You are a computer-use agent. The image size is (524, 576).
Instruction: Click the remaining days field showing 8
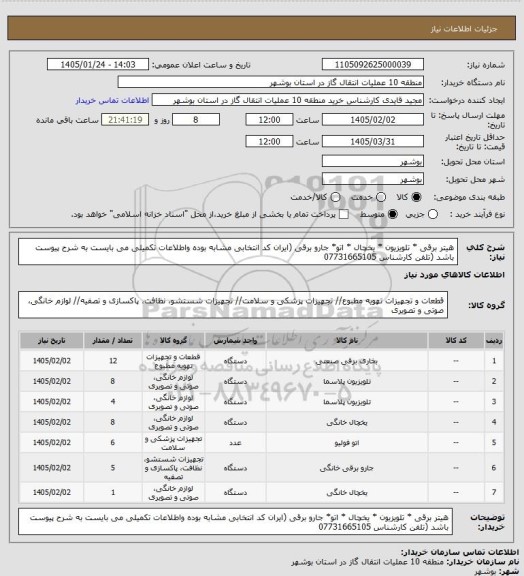pyautogui.click(x=196, y=120)
